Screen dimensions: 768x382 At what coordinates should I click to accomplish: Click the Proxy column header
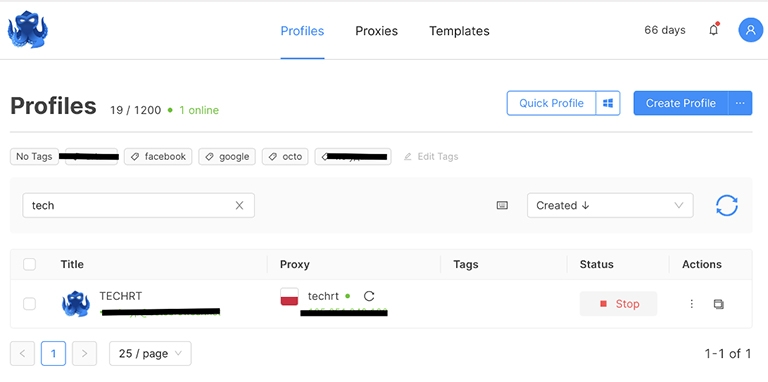coord(294,264)
